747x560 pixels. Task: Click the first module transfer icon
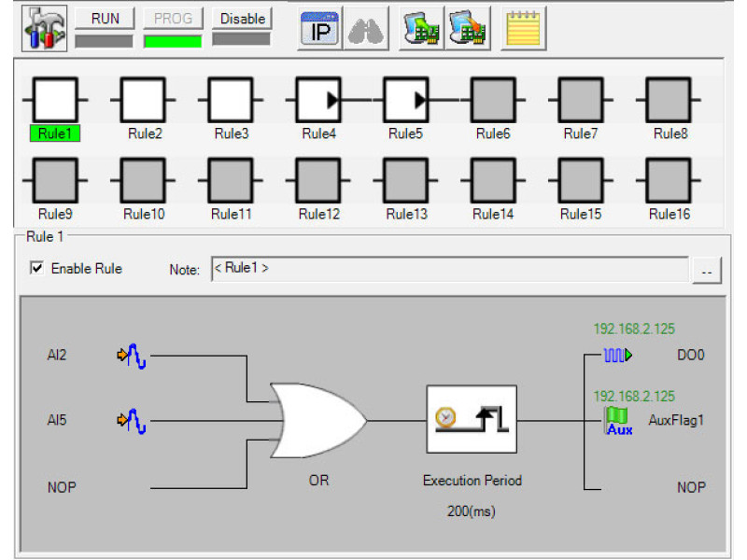422,29
